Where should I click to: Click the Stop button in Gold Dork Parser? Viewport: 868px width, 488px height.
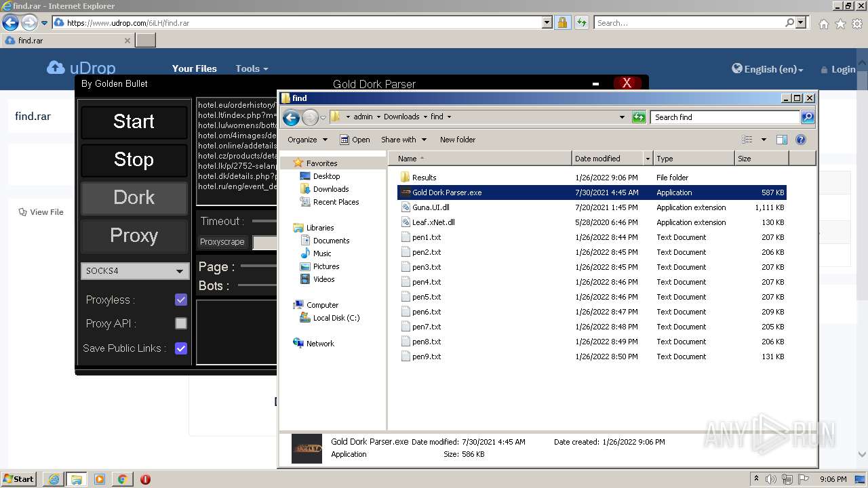(x=134, y=160)
